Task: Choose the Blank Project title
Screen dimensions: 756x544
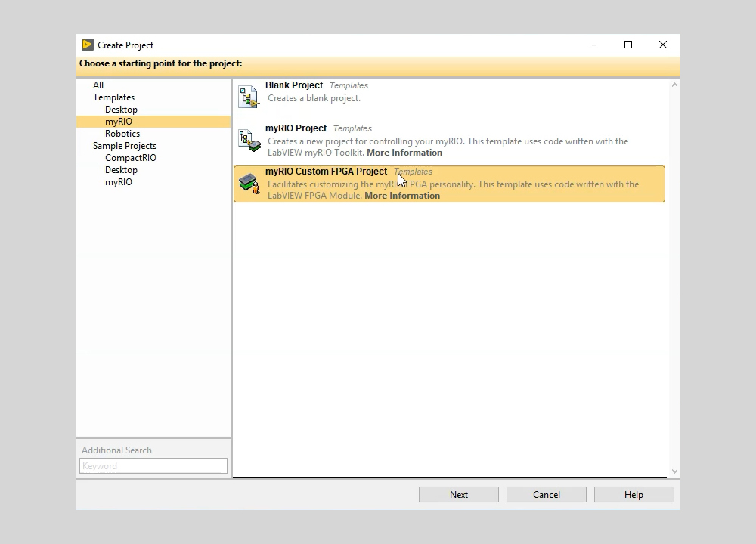Action: 294,85
